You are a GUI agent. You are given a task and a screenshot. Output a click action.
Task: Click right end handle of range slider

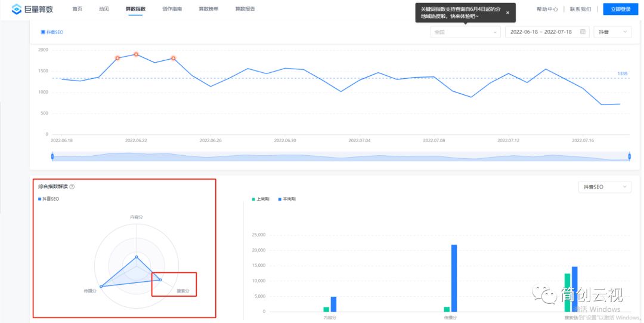[629, 156]
